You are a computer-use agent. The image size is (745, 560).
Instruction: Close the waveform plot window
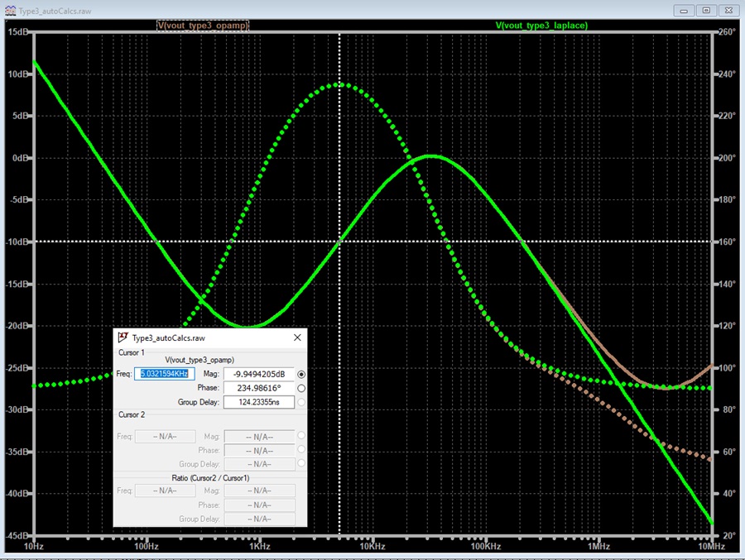pyautogui.click(x=728, y=11)
